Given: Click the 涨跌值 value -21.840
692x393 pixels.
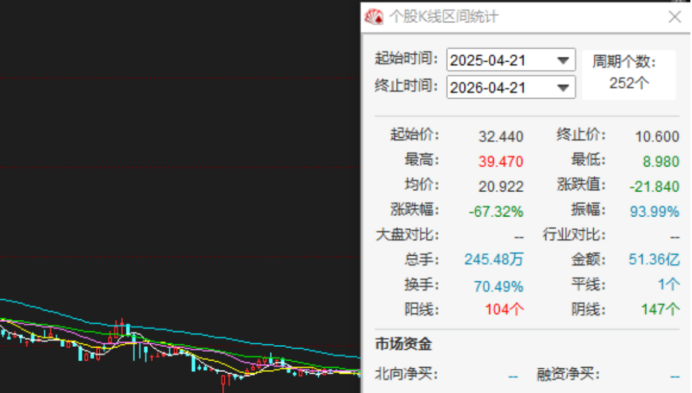Looking at the screenshot, I should 654,186.
